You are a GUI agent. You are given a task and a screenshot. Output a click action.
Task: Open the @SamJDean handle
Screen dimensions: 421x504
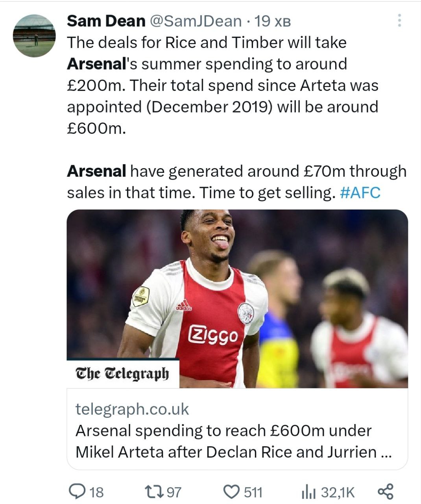pos(195,21)
